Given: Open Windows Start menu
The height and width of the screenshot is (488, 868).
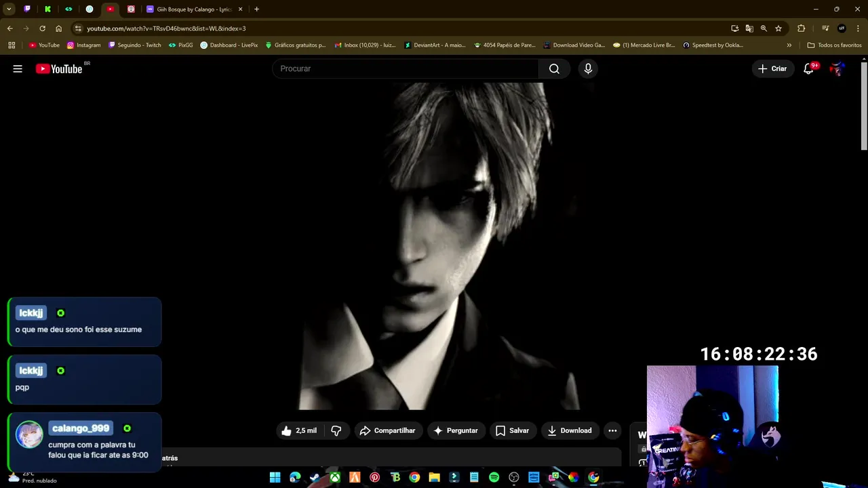Looking at the screenshot, I should [x=275, y=478].
